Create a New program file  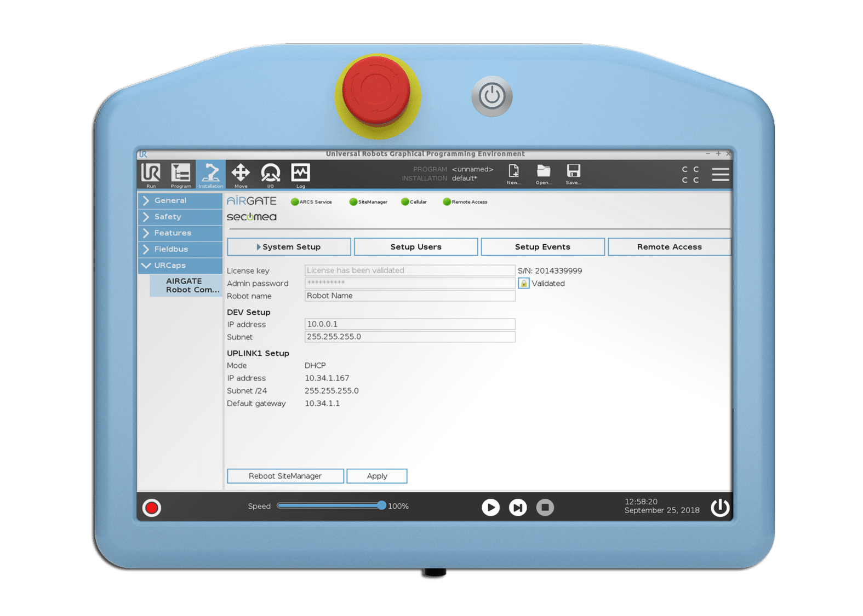click(513, 174)
